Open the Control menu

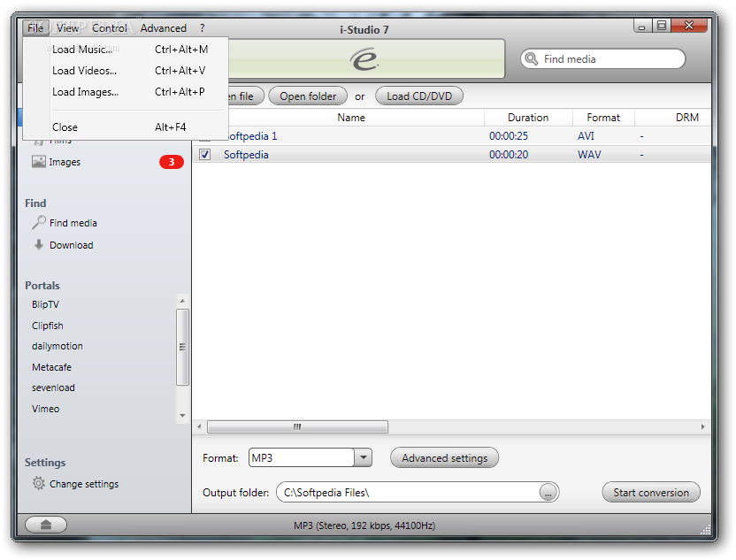(110, 28)
